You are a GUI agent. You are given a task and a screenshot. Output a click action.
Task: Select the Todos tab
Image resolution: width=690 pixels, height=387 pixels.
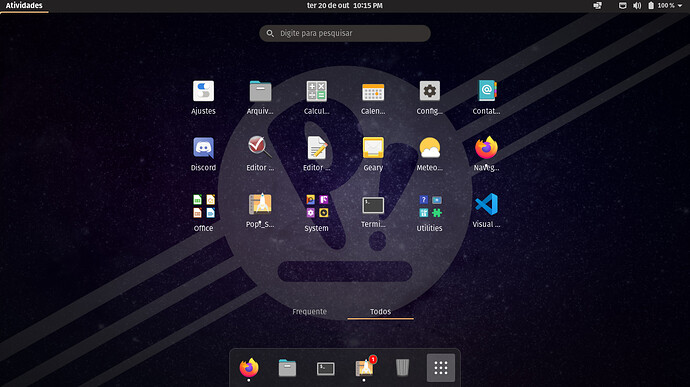click(380, 311)
